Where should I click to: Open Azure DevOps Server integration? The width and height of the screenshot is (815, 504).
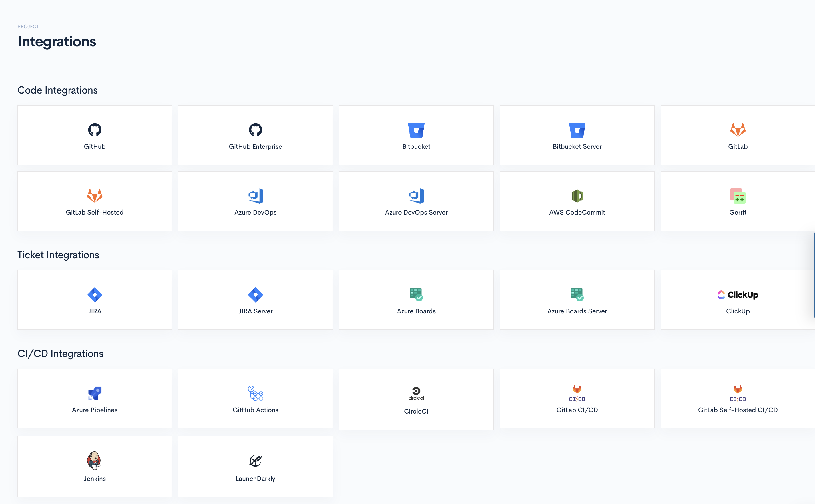(416, 201)
